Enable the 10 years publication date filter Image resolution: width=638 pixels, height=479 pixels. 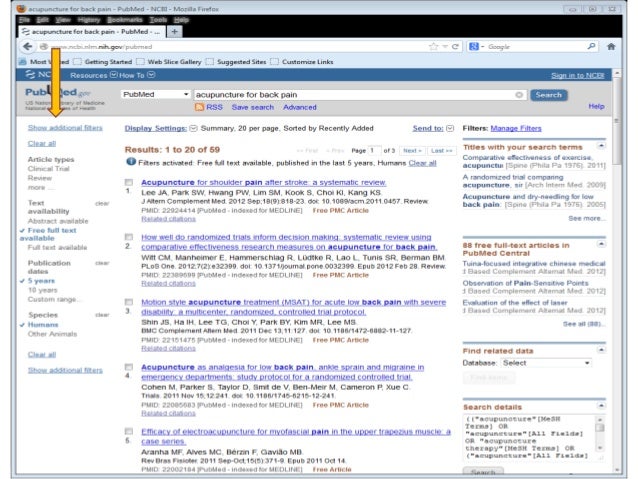[42, 290]
